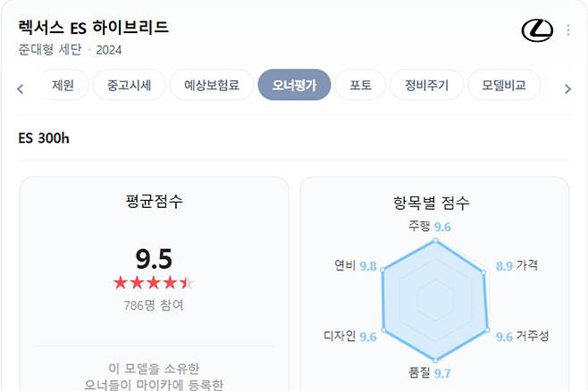This screenshot has height=391, width=588.
Task: Go to the 포토 tab
Action: (360, 86)
